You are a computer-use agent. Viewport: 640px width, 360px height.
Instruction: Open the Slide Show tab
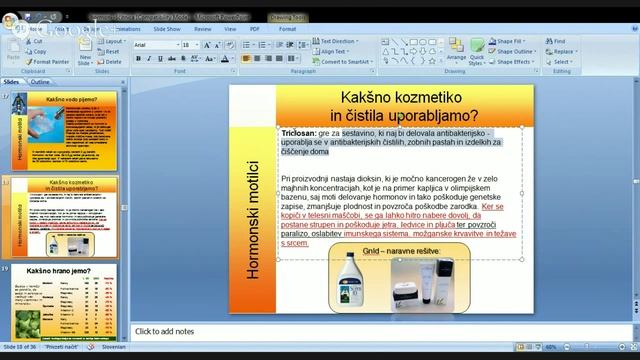pyautogui.click(x=167, y=29)
